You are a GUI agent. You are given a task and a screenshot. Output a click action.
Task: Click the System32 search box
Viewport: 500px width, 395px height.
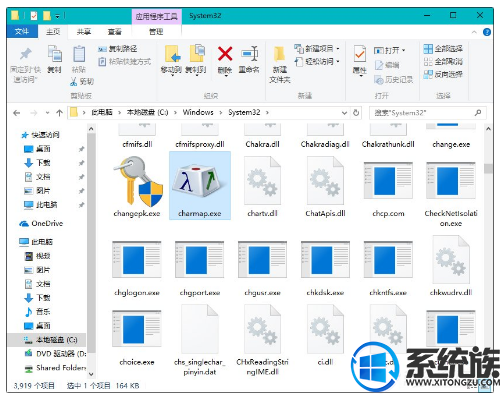point(428,113)
